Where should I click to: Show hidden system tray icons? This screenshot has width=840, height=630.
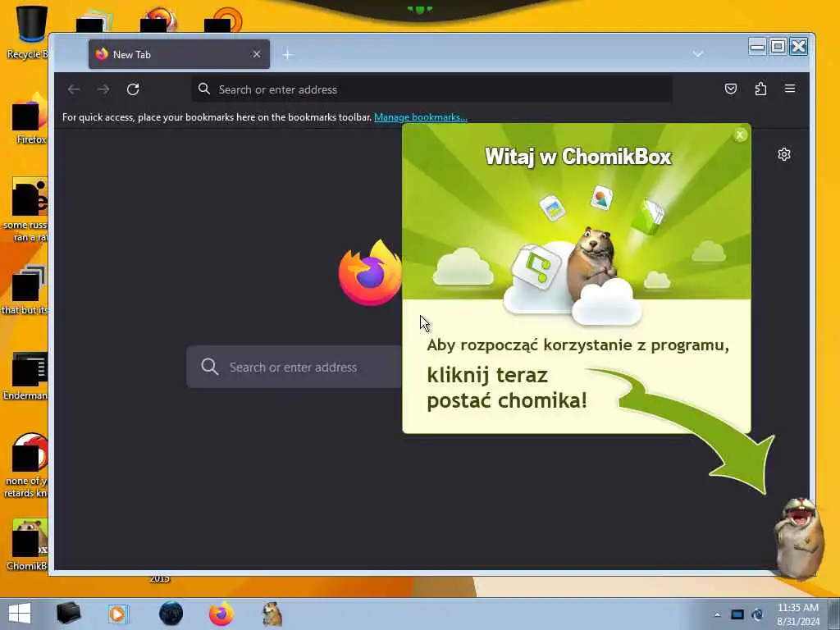(717, 614)
